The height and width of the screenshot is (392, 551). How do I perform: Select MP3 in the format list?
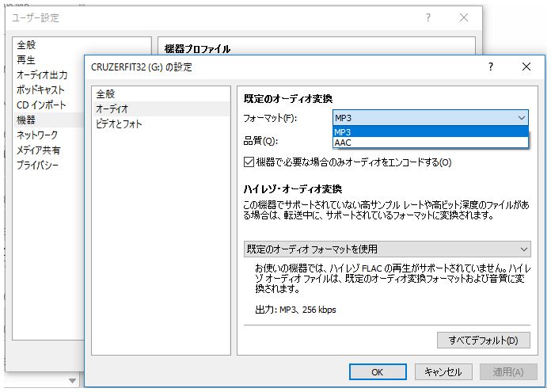point(430,132)
